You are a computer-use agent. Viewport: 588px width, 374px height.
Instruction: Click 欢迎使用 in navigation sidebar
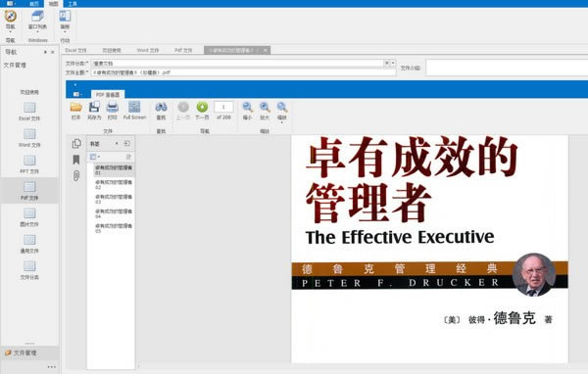click(x=29, y=92)
